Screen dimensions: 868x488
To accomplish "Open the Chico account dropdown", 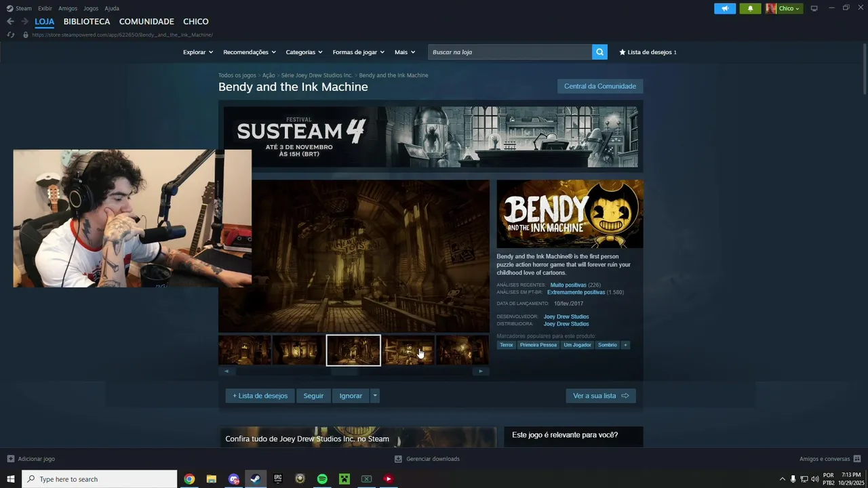I will (784, 9).
